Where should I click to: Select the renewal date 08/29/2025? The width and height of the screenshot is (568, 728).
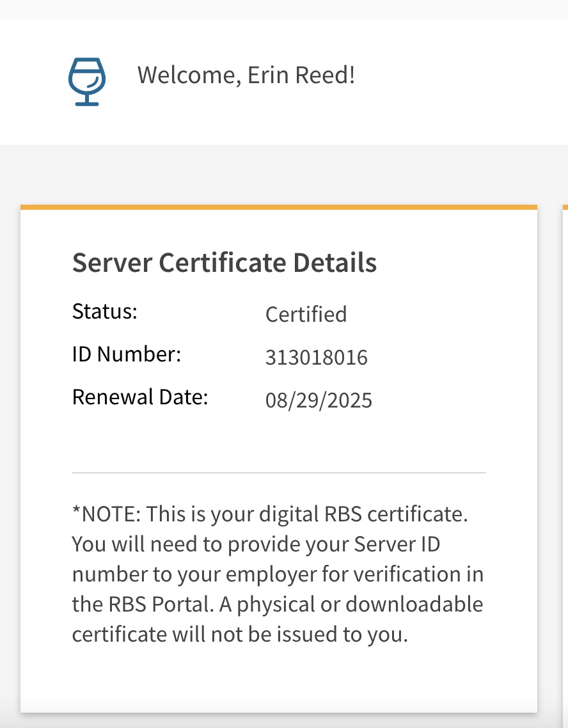[x=319, y=400]
